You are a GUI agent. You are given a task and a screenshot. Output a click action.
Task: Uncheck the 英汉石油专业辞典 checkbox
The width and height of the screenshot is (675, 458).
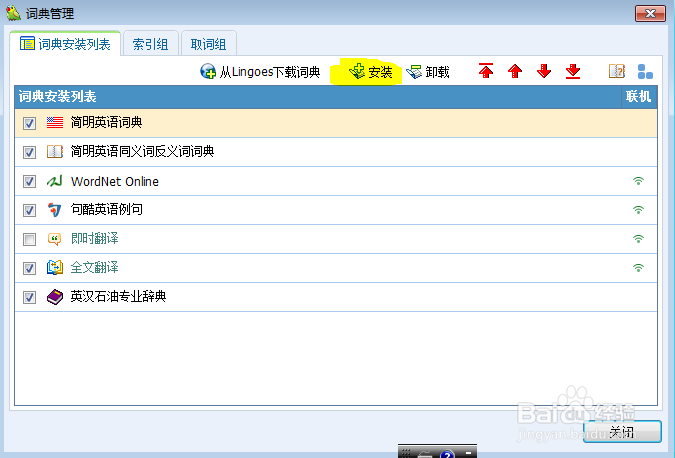pos(29,297)
